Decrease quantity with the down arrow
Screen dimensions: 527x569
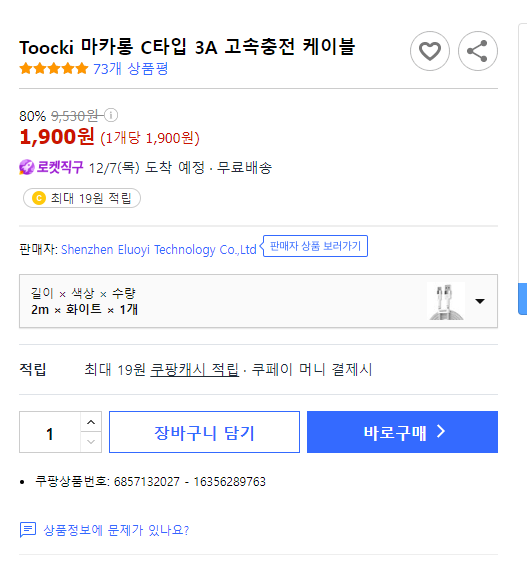click(91, 442)
